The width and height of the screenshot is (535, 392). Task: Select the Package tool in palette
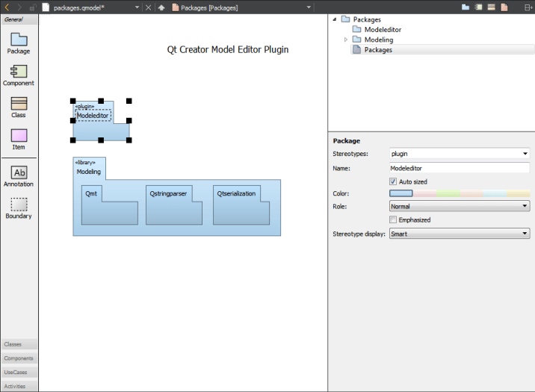click(19, 43)
